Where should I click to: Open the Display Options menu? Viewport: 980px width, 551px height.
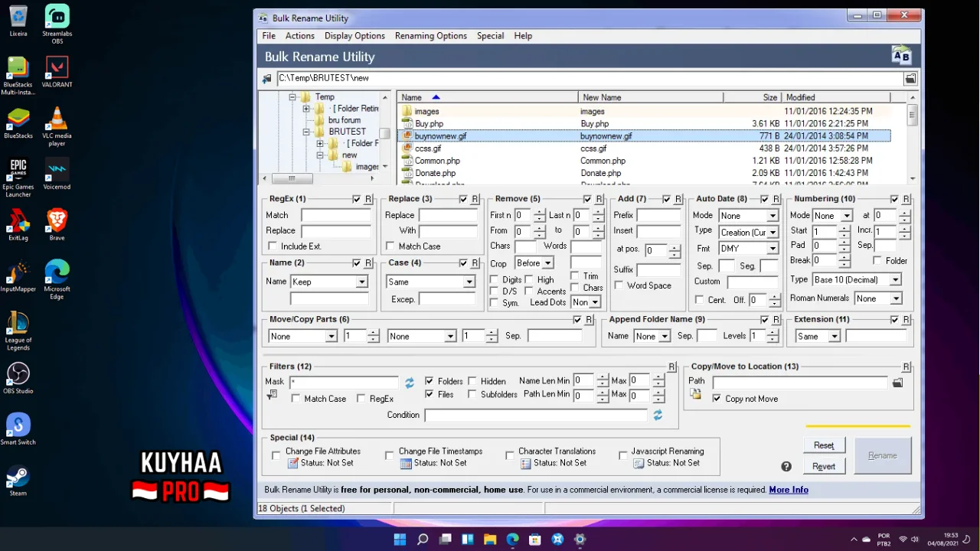(354, 36)
